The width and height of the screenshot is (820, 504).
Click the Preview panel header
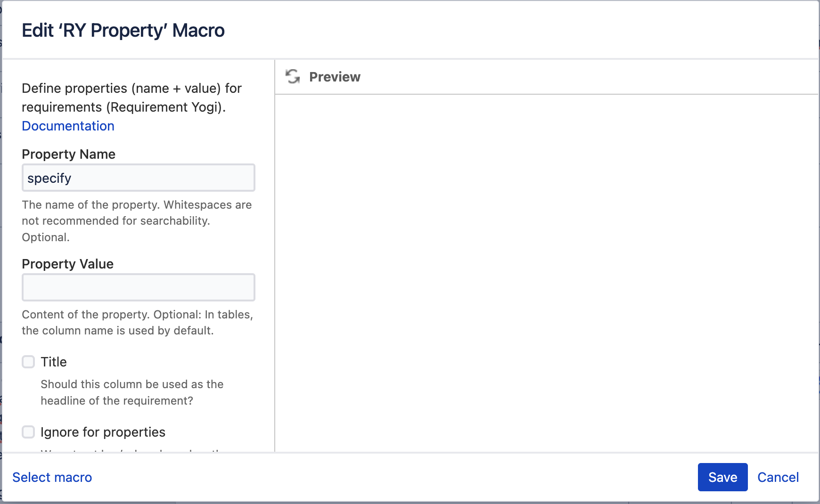click(x=335, y=77)
